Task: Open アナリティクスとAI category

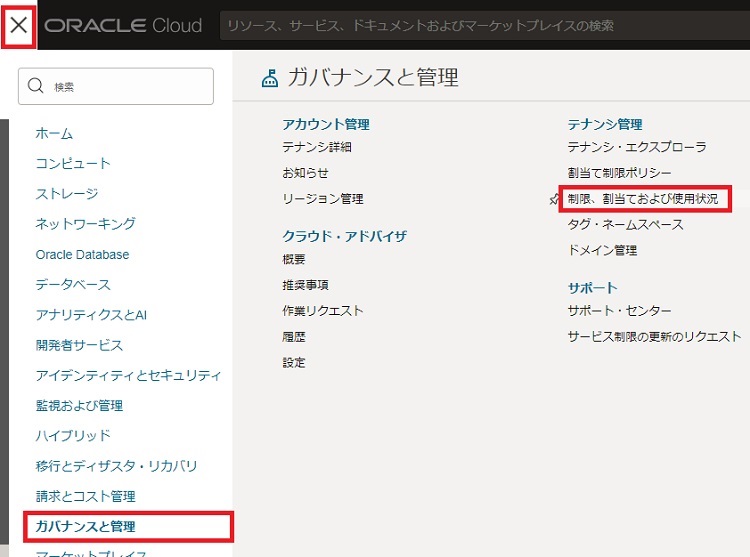Action: pyautogui.click(x=91, y=315)
